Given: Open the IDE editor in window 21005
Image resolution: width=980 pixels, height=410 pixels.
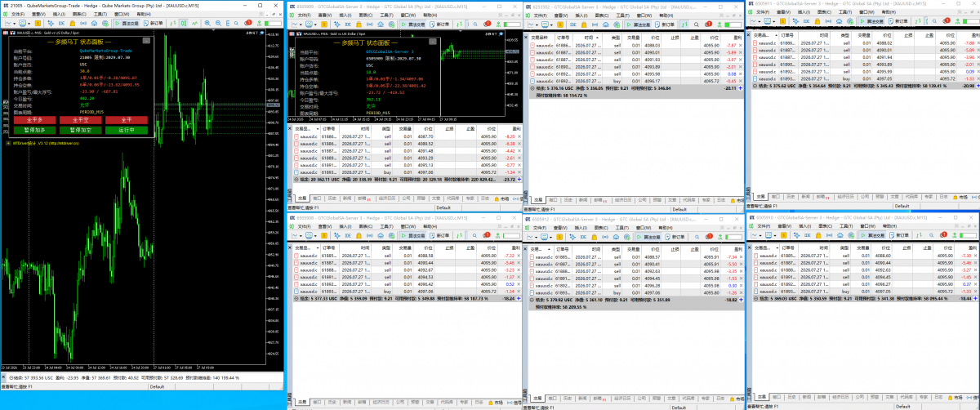Looking at the screenshot, I should coord(61,23).
